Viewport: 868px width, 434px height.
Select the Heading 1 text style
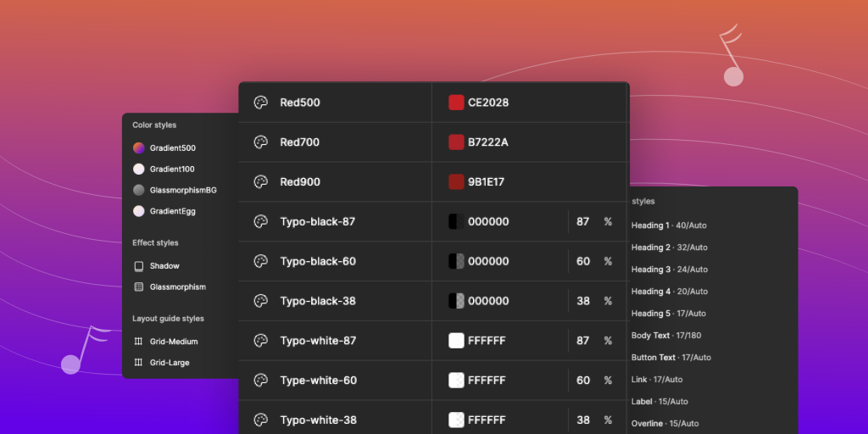click(x=669, y=225)
